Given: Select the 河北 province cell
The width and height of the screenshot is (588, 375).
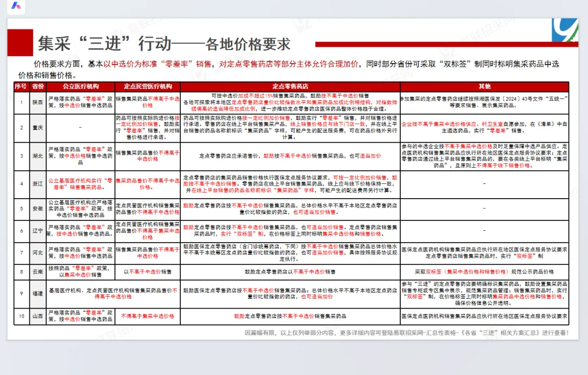Looking at the screenshot, I should coord(38,253).
